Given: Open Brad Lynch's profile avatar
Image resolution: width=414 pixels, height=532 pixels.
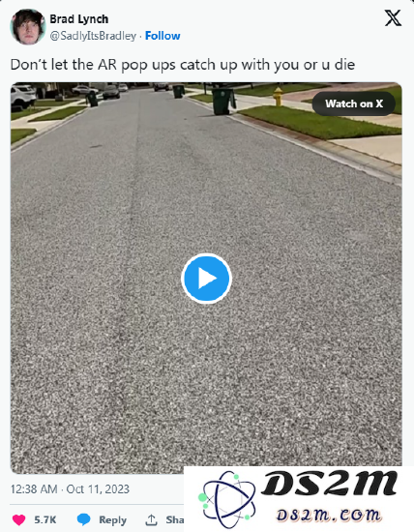Looking at the screenshot, I should coord(28,27).
